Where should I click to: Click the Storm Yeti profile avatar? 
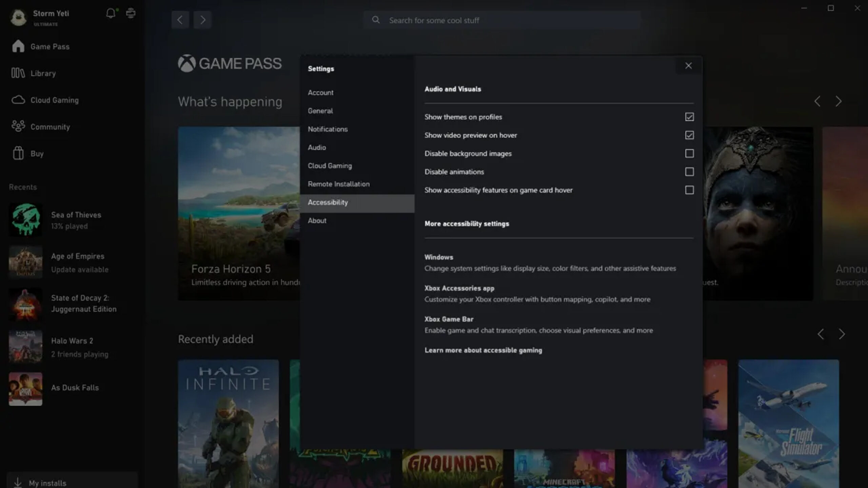click(x=19, y=18)
